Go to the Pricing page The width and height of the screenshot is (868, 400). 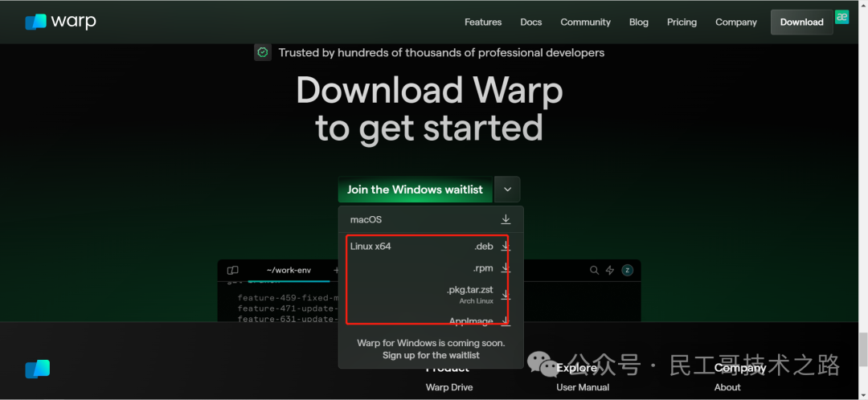[x=682, y=22]
